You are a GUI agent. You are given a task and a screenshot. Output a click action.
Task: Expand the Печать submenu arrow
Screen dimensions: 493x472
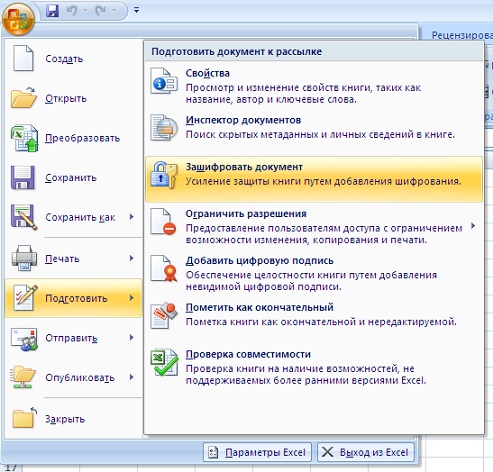(x=132, y=258)
